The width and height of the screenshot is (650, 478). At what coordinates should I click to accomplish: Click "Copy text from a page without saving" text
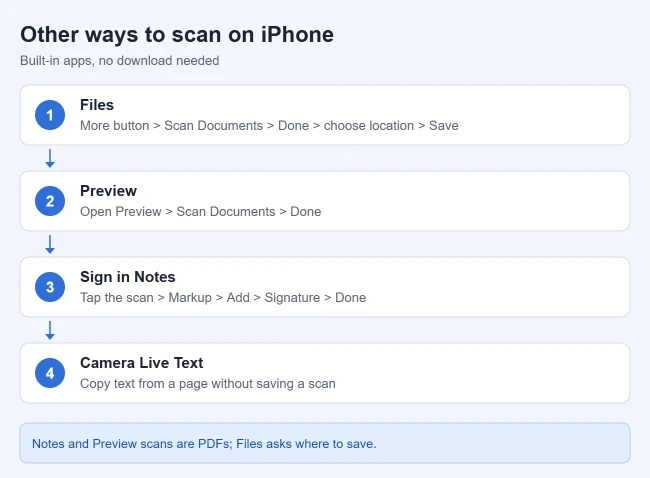[208, 383]
